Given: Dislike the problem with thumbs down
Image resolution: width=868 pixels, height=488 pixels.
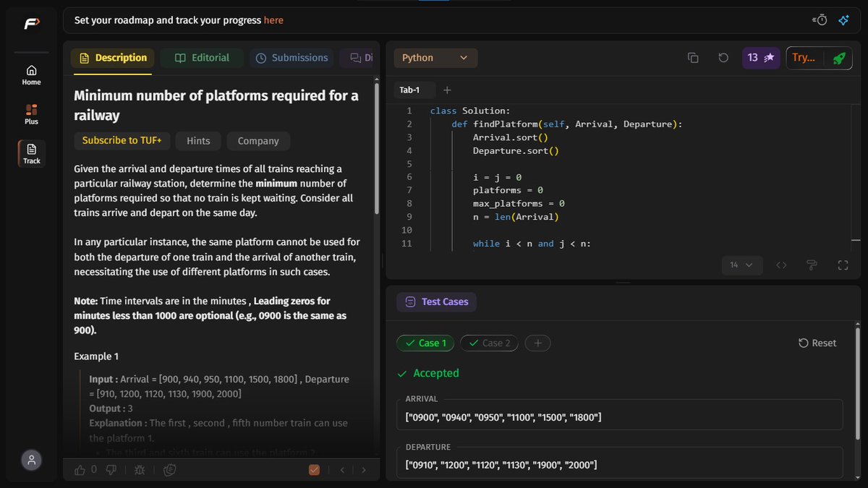Looking at the screenshot, I should click(111, 470).
